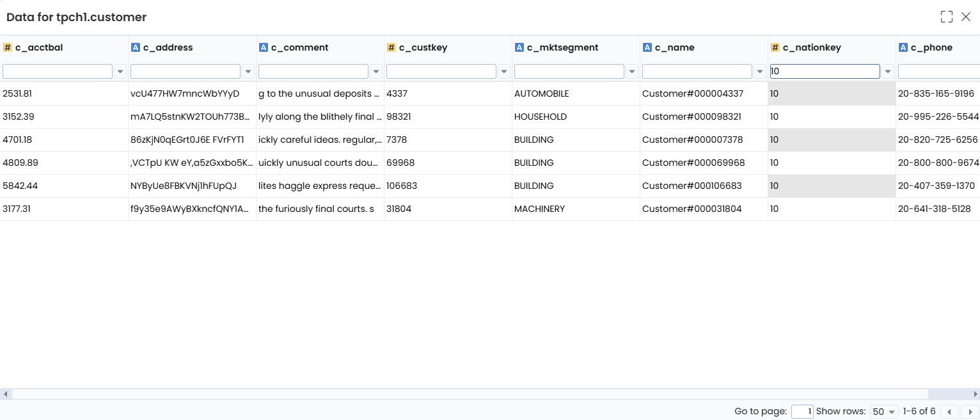This screenshot has width=980, height=420.
Task: Click text type icon of c_phone
Action: pyautogui.click(x=903, y=47)
